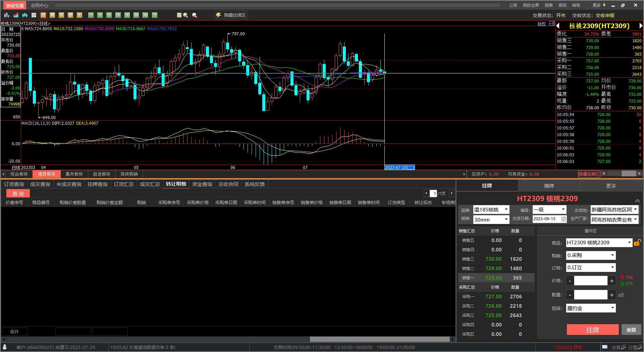Collapse the HT2309 listing details section
Viewport: 644px width, 352px height.
coord(637,201)
